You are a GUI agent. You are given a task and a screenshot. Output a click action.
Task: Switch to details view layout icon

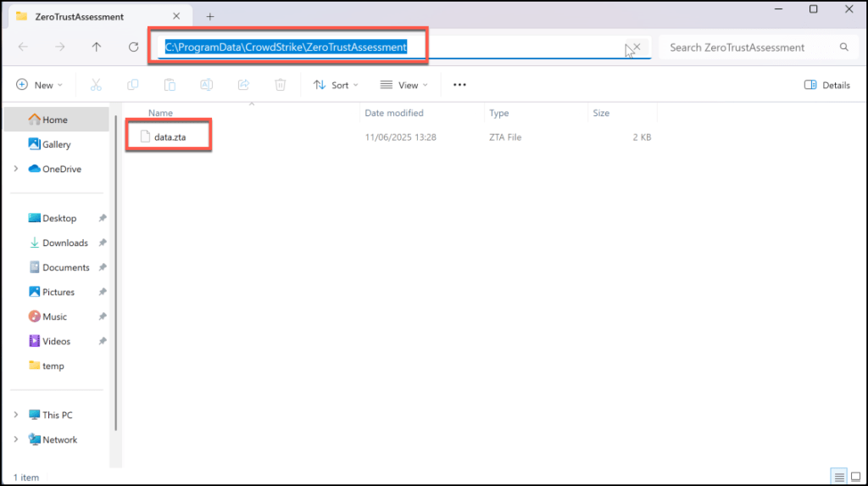tap(837, 477)
